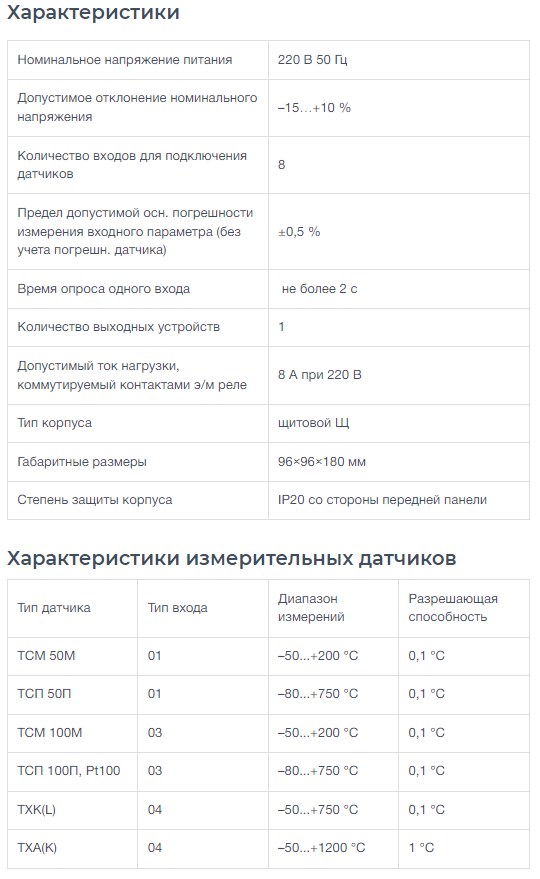The width and height of the screenshot is (540, 879).
Task: Click the –50...+1200 °C range value
Action: [321, 848]
